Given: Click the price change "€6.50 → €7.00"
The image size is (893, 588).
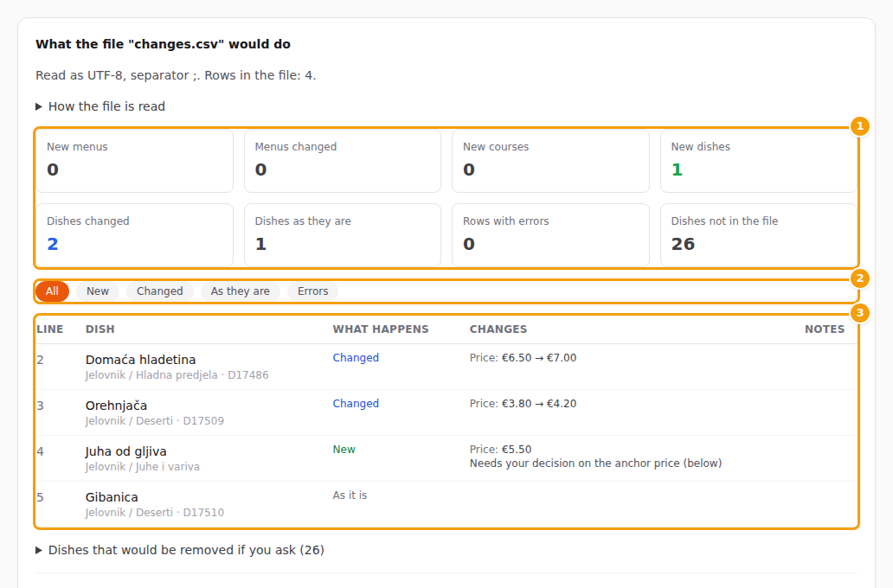Looking at the screenshot, I should pyautogui.click(x=539, y=357).
